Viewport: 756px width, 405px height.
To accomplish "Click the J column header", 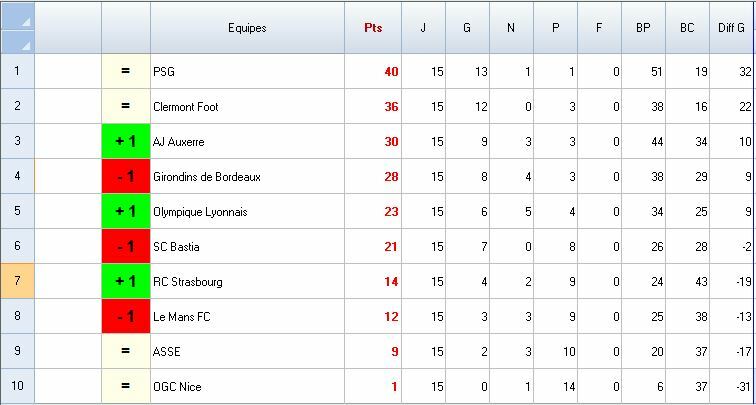I will tap(423, 28).
